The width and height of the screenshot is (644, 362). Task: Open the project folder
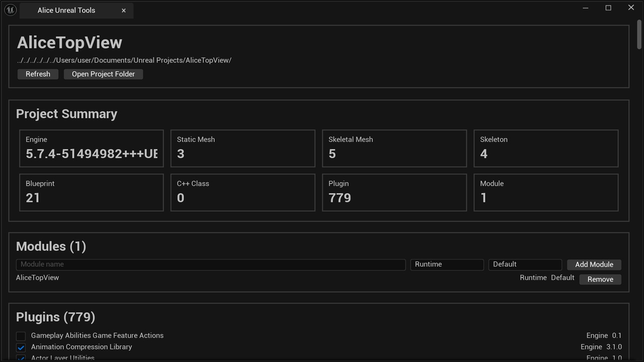point(103,74)
